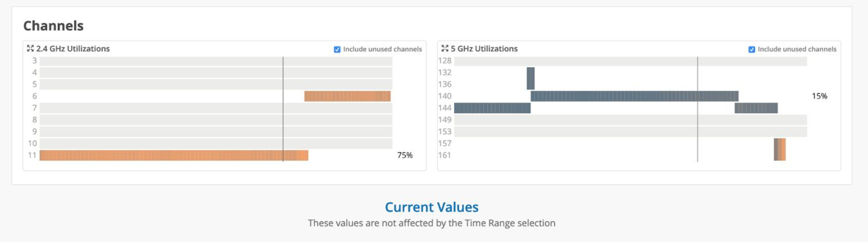
Task: Expand the 2.4 GHz Utilizations chart
Action: pyautogui.click(x=30, y=48)
